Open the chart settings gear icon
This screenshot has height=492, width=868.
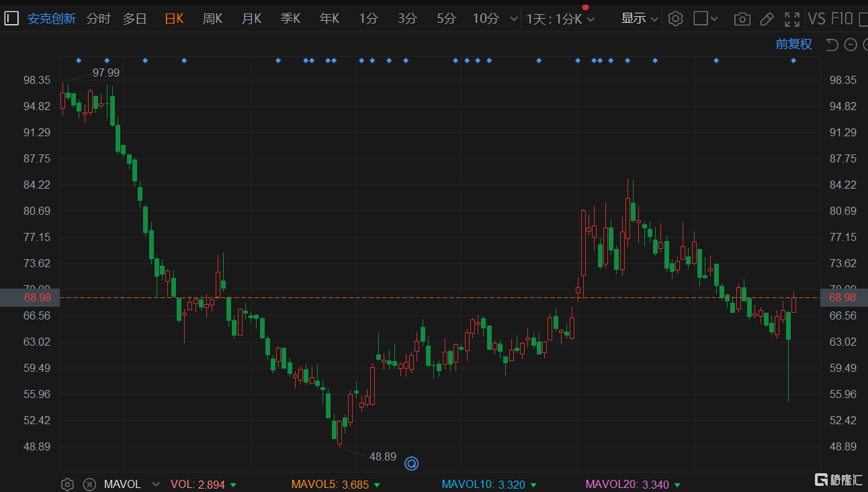tap(676, 19)
